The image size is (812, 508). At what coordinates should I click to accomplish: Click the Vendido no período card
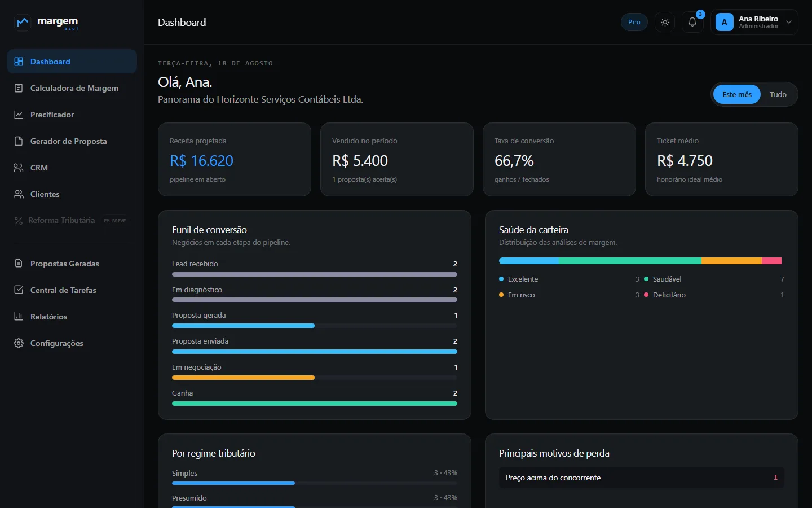(x=397, y=160)
